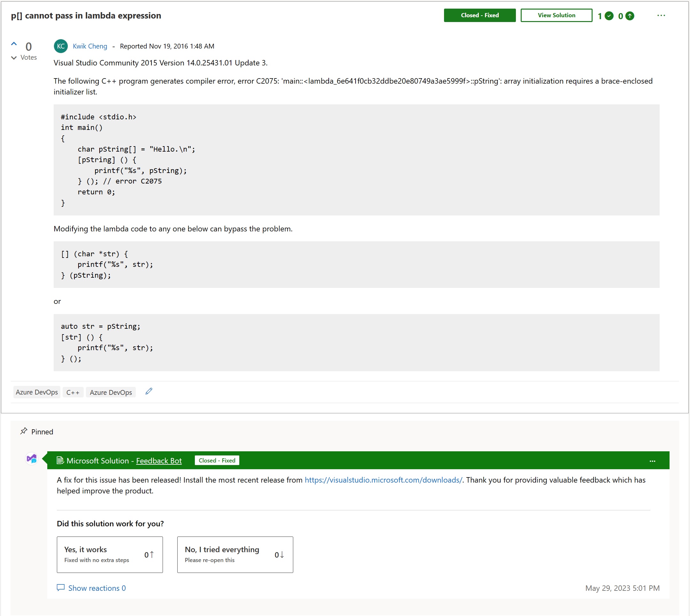Open the solution card's overflow menu
The width and height of the screenshot is (690, 616).
click(x=652, y=461)
